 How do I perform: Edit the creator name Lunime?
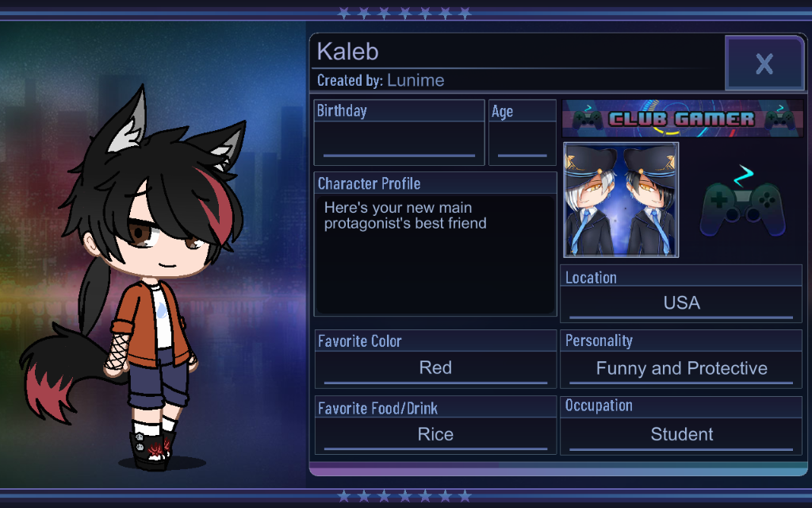[x=416, y=80]
